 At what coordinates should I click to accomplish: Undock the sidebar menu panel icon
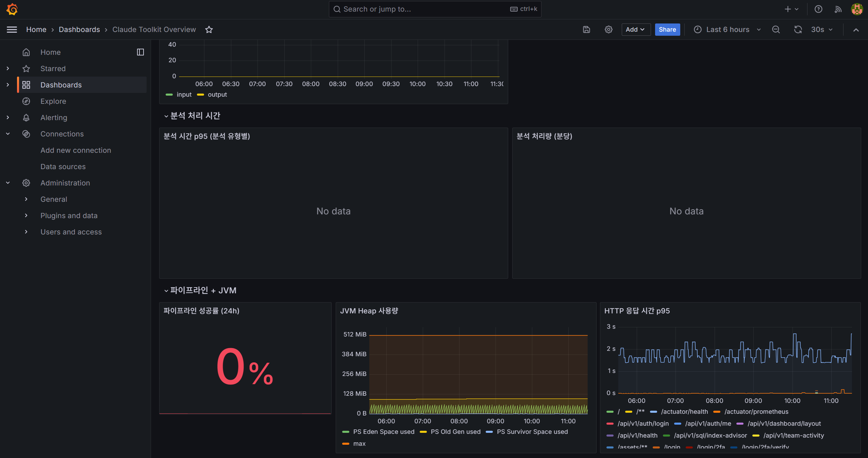point(140,52)
